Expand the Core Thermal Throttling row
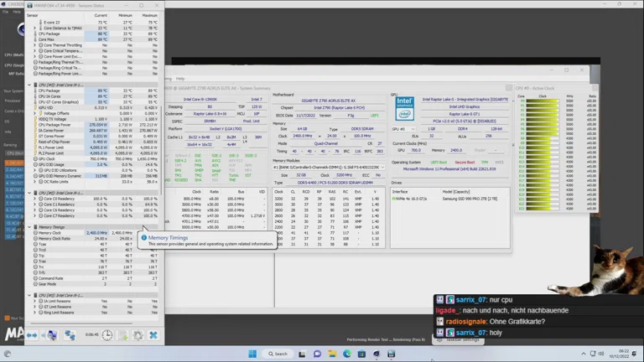The height and width of the screenshot is (362, 644). tap(34, 45)
